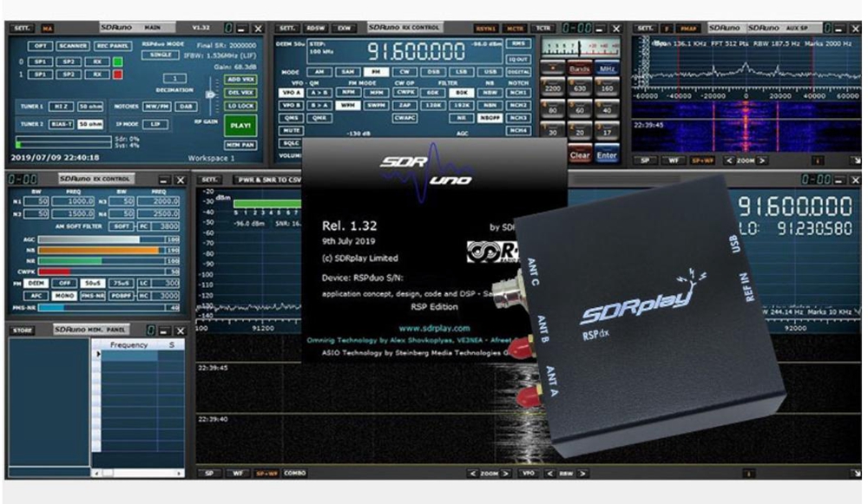
Task: Switch main spectrum to COMBO view
Action: (294, 474)
